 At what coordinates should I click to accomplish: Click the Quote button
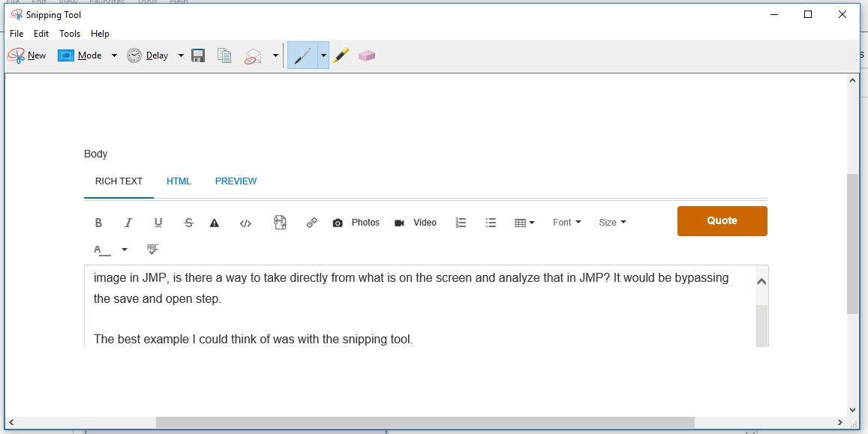pyautogui.click(x=722, y=221)
